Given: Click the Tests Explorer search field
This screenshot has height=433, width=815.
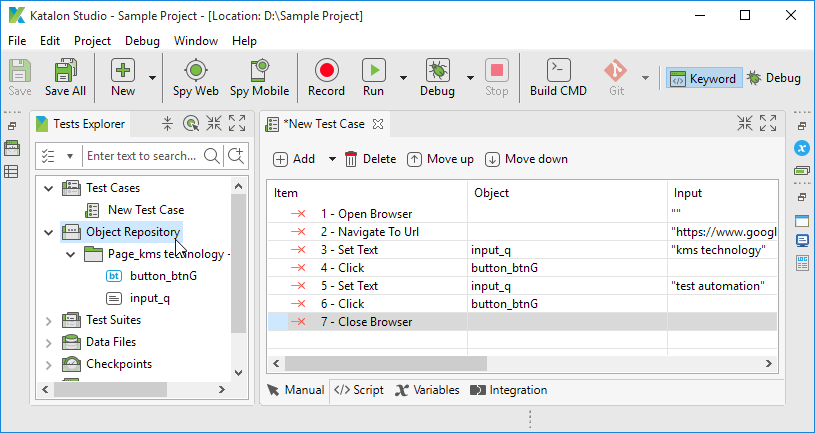Looking at the screenshot, I should (x=142, y=156).
